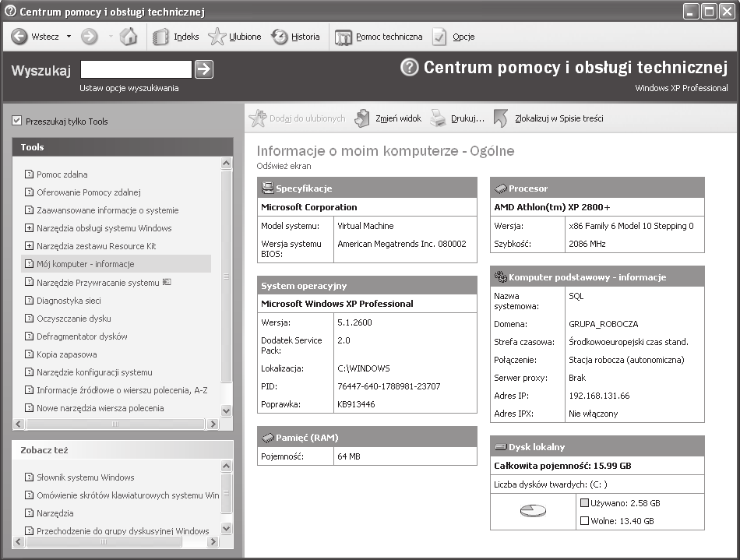Viewport: 740px width, 560px height.
Task: Start search with the green arrow button
Action: point(204,69)
